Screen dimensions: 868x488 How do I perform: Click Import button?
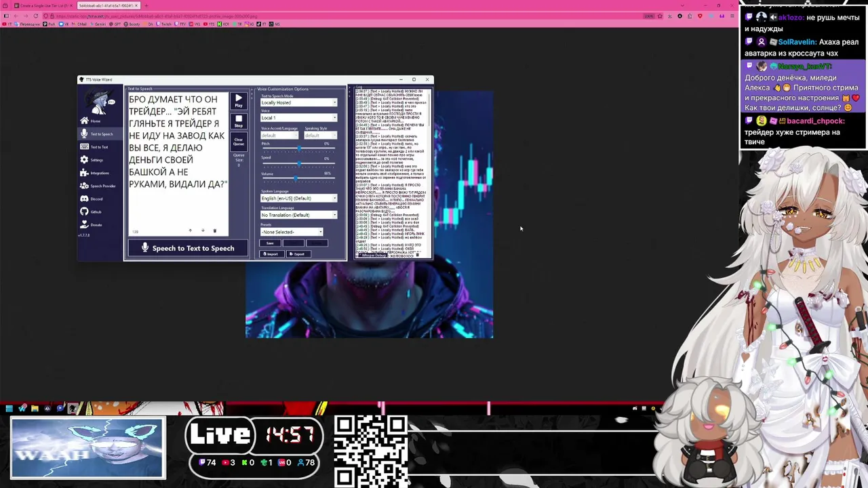[x=272, y=254]
